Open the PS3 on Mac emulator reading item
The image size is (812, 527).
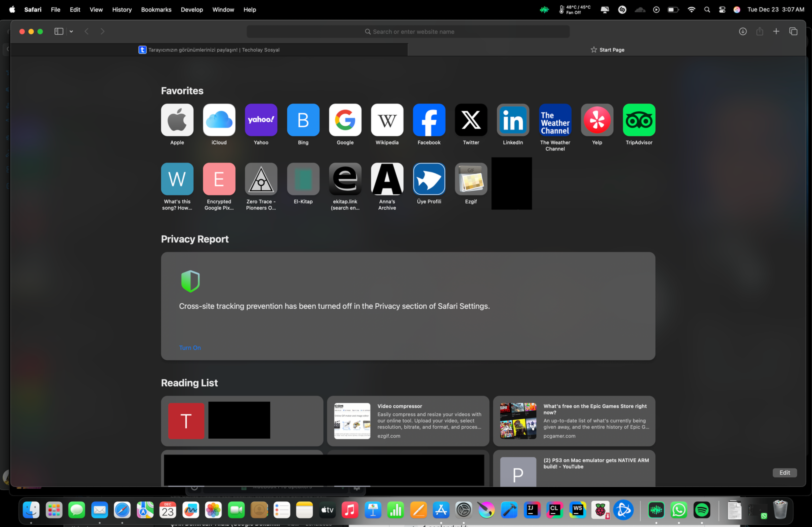[574, 468]
